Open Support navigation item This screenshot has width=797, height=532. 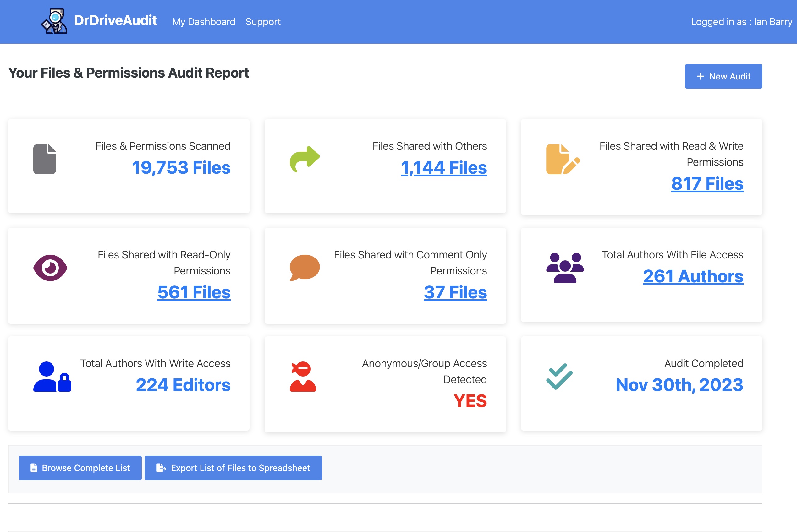(263, 22)
